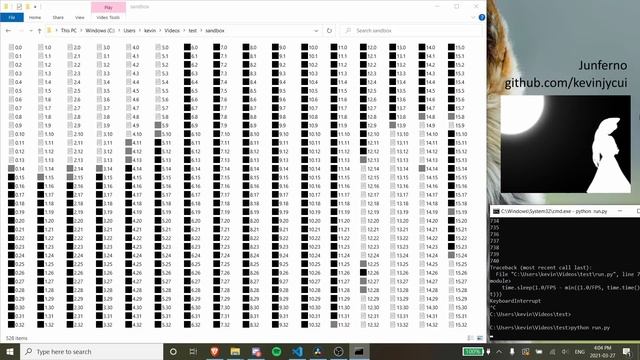Open the blue-yellow app icon beside VS Code
Viewport: 640px width, 360px height.
click(318, 351)
